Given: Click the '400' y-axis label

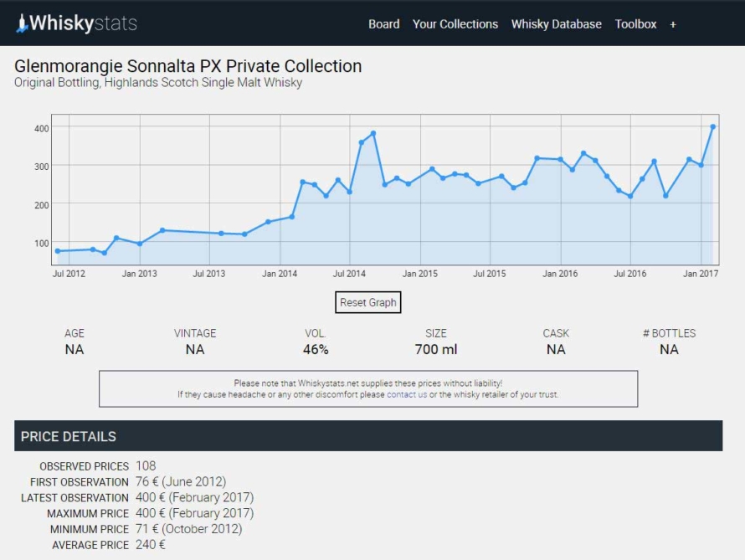Looking at the screenshot, I should point(41,128).
